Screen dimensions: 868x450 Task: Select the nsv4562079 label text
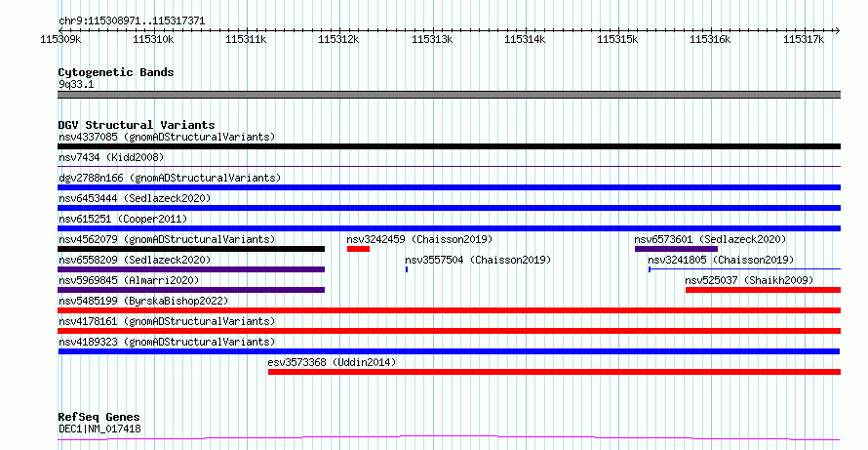[x=167, y=239]
